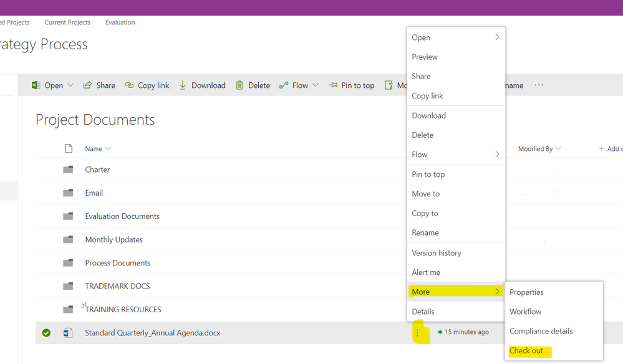This screenshot has width=623, height=364.
Task: Select Preview from the context menu
Action: click(424, 57)
